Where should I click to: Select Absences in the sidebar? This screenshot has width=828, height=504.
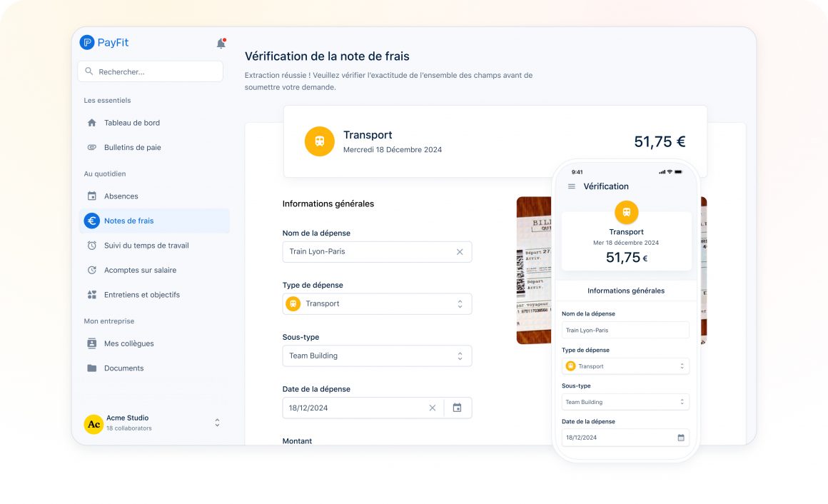click(x=121, y=196)
